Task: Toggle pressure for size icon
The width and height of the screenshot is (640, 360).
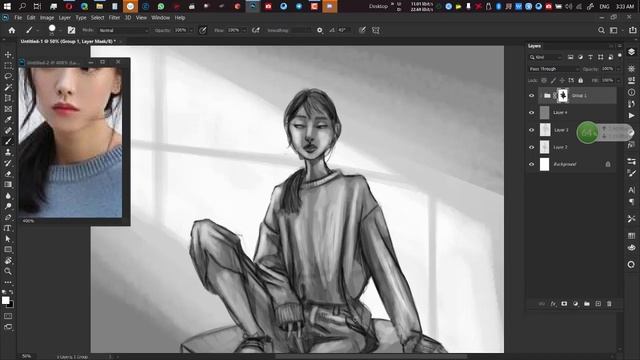Action: pos(362,30)
